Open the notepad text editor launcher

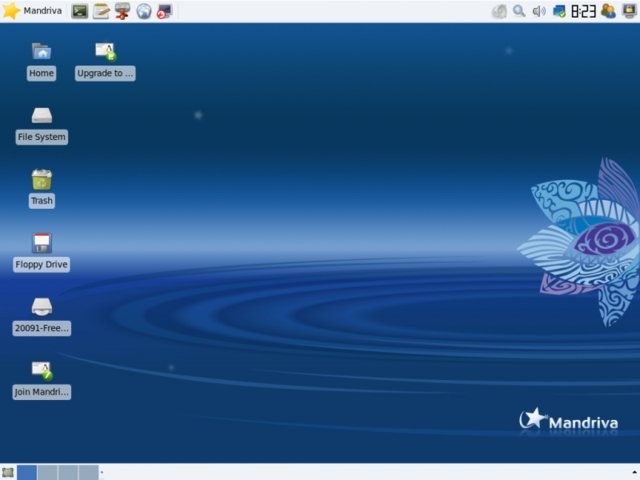[x=101, y=11]
